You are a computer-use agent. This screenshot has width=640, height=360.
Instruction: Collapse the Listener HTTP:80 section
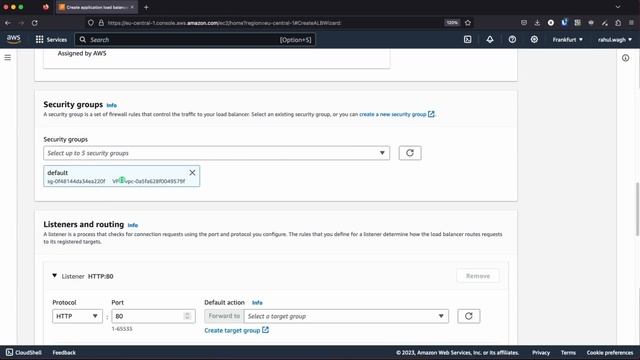[x=54, y=276]
